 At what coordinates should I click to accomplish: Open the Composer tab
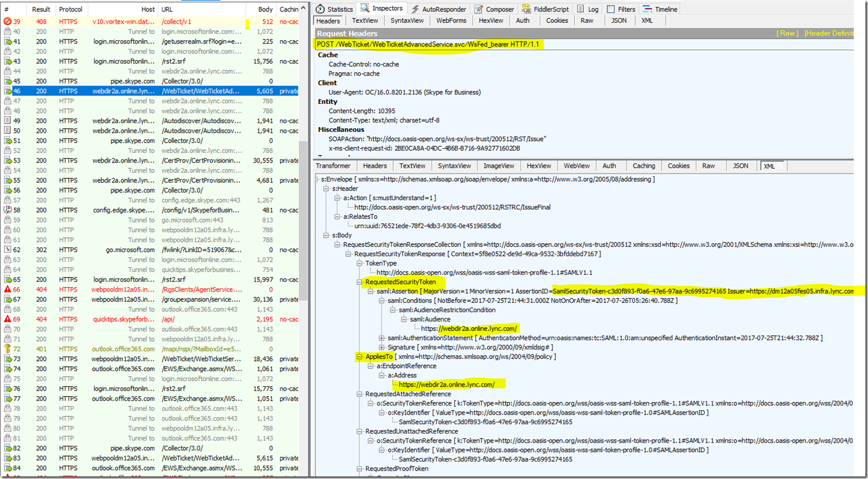point(494,9)
